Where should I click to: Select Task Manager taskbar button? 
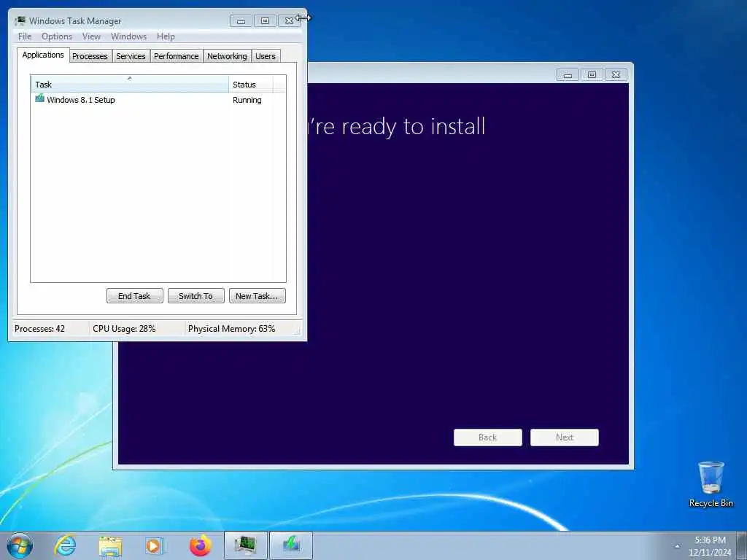click(x=245, y=545)
